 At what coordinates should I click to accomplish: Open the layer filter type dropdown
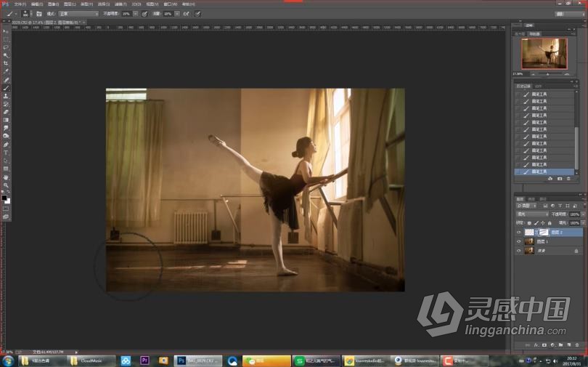[x=528, y=206]
